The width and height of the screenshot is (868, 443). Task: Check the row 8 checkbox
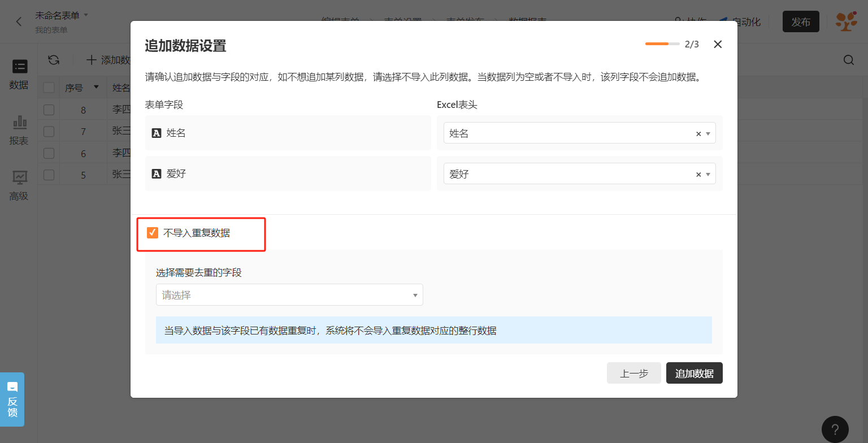point(49,110)
